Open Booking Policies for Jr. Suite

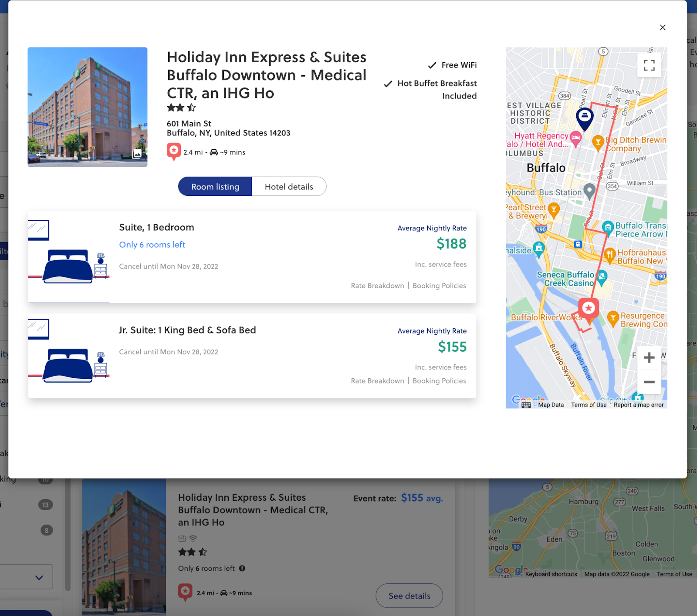[439, 381]
